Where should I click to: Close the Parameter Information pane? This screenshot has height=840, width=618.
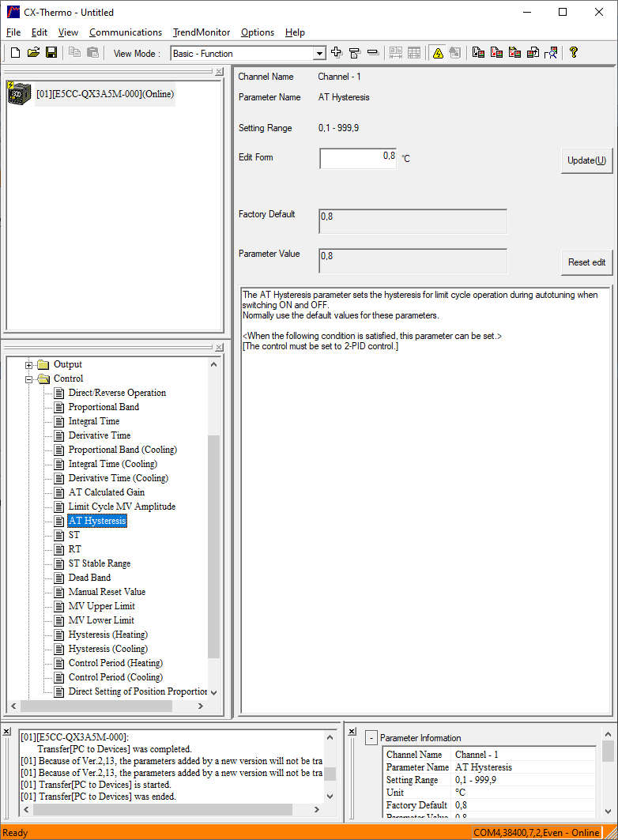click(352, 732)
